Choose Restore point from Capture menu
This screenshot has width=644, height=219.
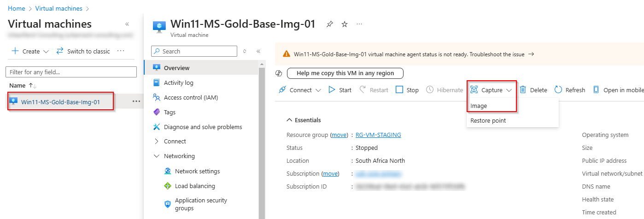click(x=488, y=120)
